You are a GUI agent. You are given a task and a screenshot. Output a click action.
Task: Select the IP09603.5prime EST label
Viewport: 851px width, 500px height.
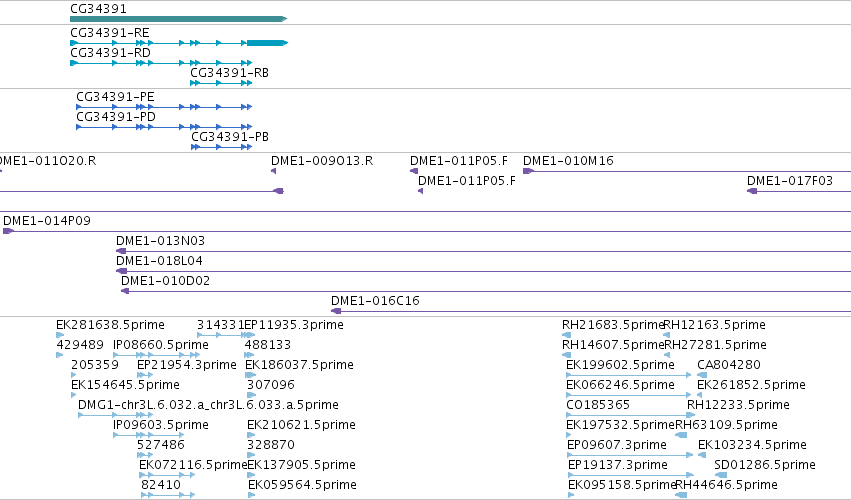161,425
